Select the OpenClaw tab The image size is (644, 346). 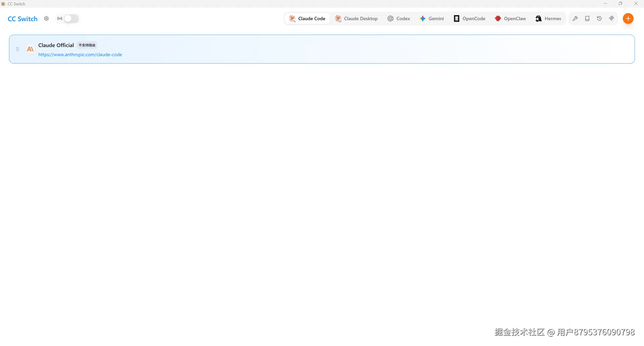point(510,18)
